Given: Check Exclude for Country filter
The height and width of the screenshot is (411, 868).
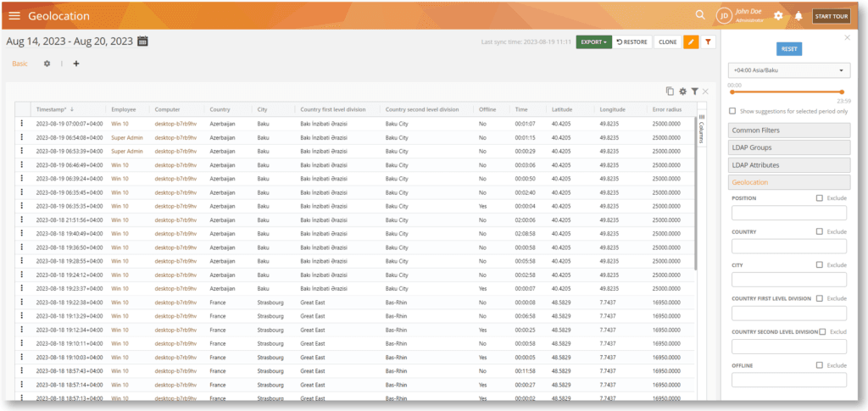Looking at the screenshot, I should point(820,232).
